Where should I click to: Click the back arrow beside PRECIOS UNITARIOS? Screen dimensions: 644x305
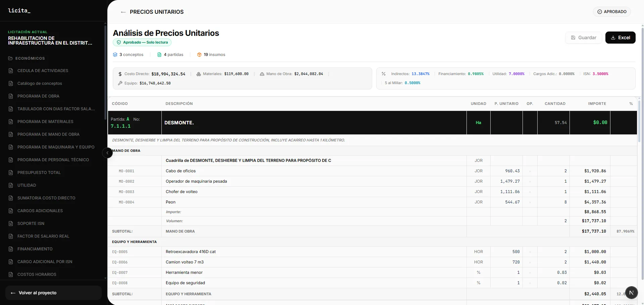(x=123, y=12)
